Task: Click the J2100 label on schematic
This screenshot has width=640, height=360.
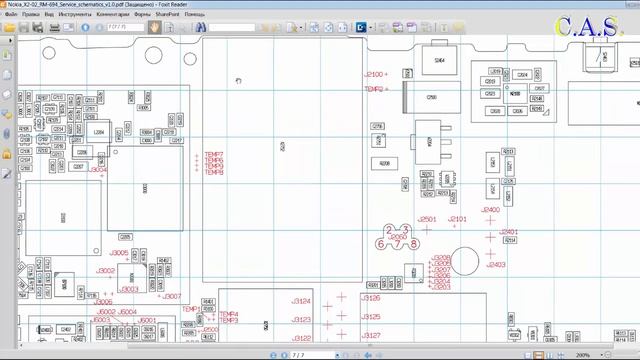Action: [x=373, y=74]
